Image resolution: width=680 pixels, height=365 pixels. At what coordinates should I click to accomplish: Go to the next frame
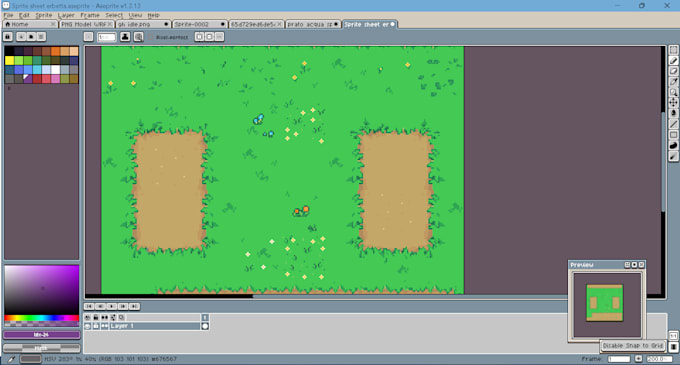click(123, 306)
